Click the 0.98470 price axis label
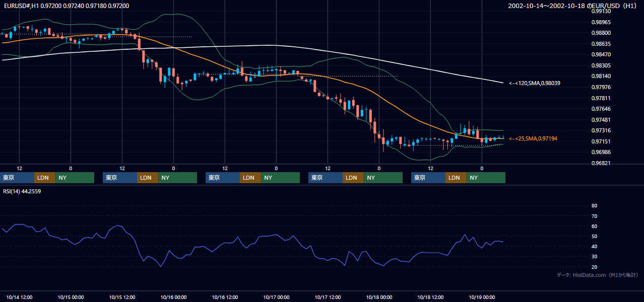This screenshot has height=302, width=644. pyautogui.click(x=601, y=54)
